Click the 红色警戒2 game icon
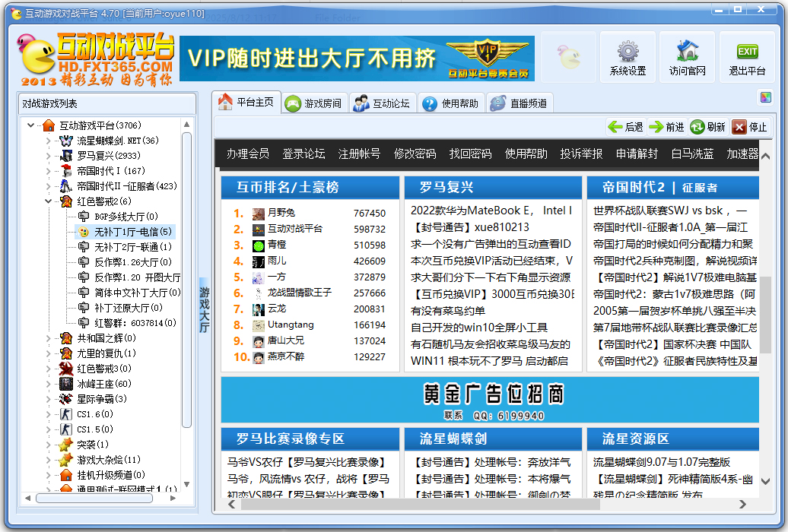This screenshot has height=532, width=788. click(66, 201)
